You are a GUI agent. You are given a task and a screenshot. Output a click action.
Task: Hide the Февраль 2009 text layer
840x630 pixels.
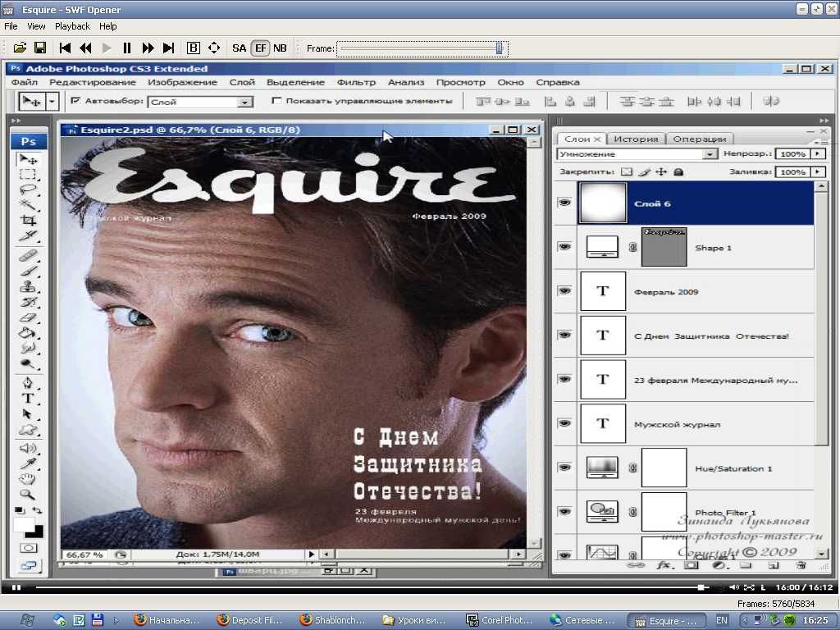564,291
